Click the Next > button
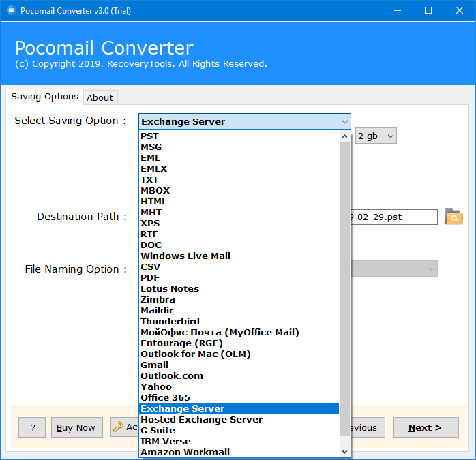This screenshot has height=460, width=476. (x=426, y=427)
